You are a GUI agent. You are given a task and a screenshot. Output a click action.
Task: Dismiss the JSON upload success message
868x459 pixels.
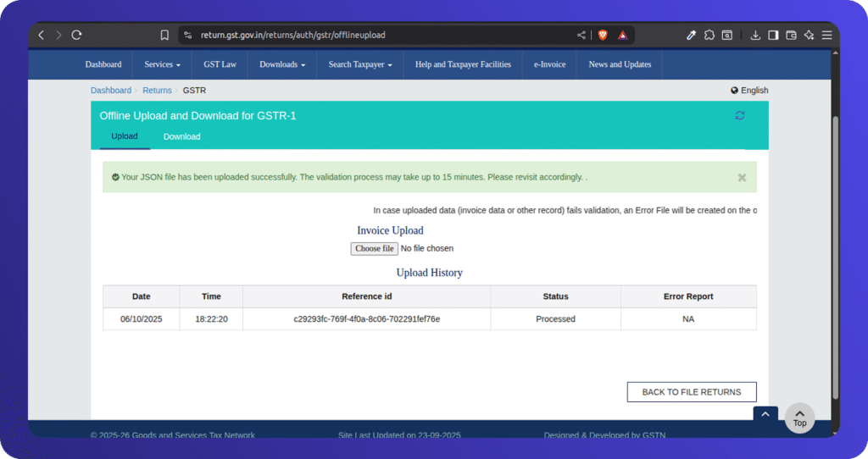(x=742, y=178)
